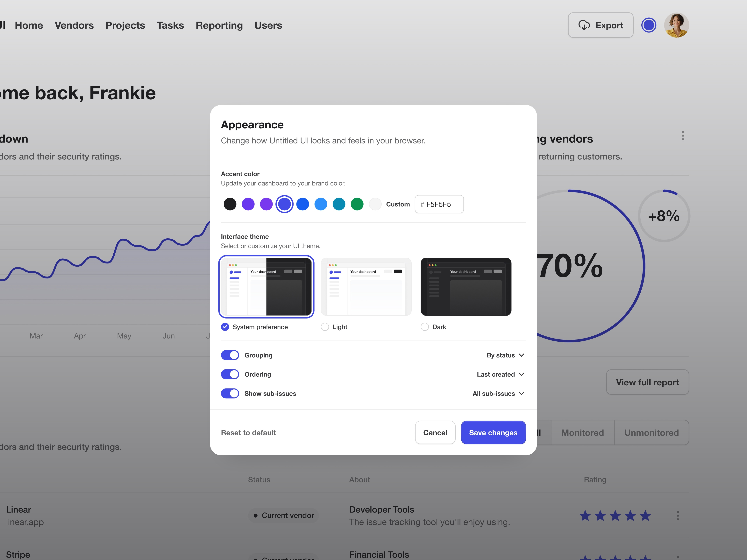Pick the green accent color swatch
The width and height of the screenshot is (747, 560).
tap(357, 204)
